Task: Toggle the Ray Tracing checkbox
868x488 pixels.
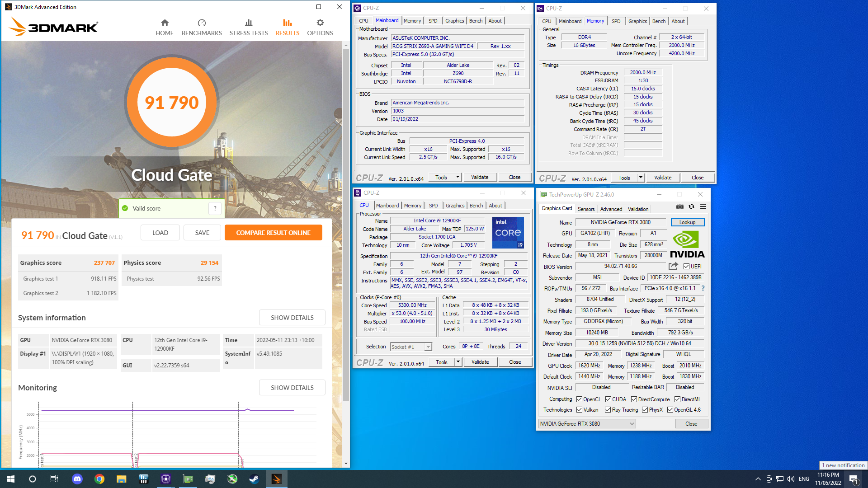Action: pos(608,410)
